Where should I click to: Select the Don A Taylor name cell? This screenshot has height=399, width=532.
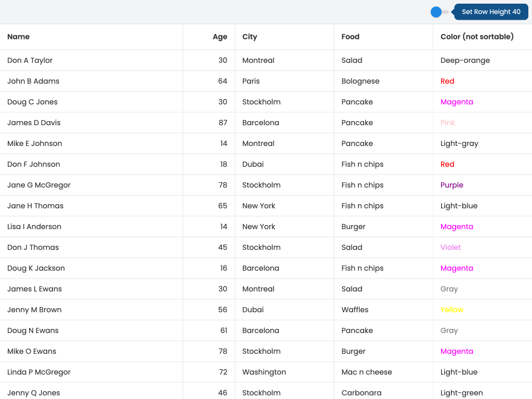point(30,60)
